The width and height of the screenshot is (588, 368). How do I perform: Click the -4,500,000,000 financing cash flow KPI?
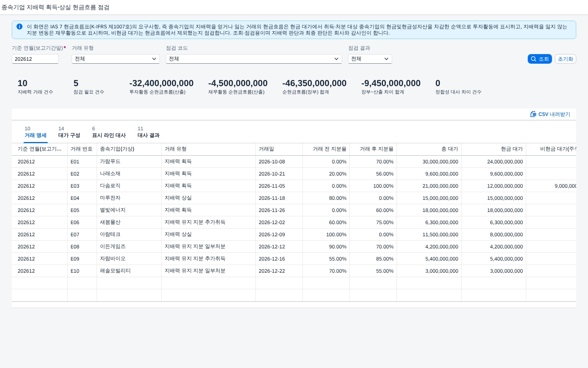pyautogui.click(x=238, y=83)
